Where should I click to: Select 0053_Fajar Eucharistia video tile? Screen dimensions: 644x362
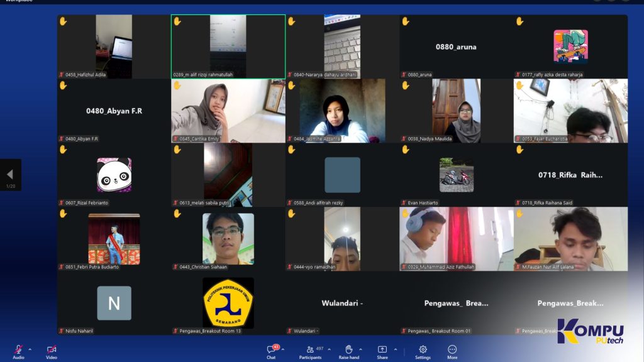(x=570, y=111)
